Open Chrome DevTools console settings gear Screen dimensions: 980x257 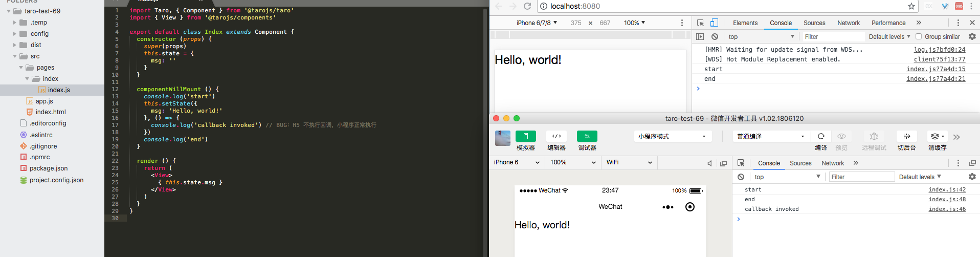pyautogui.click(x=972, y=36)
